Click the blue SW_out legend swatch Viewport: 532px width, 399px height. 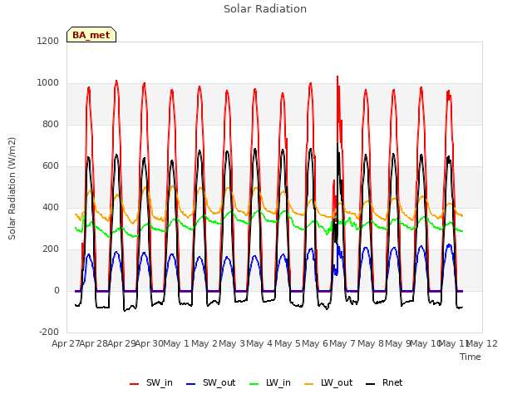pyautogui.click(x=191, y=384)
